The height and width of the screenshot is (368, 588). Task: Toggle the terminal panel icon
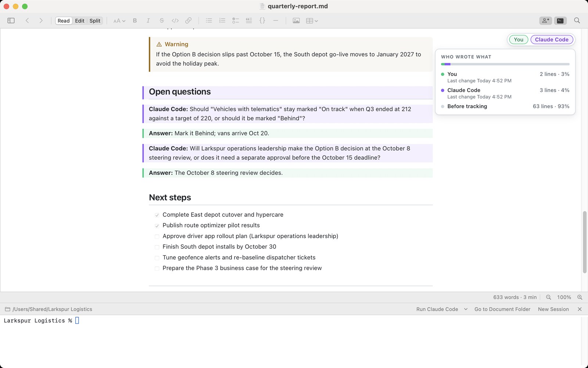coord(560,21)
